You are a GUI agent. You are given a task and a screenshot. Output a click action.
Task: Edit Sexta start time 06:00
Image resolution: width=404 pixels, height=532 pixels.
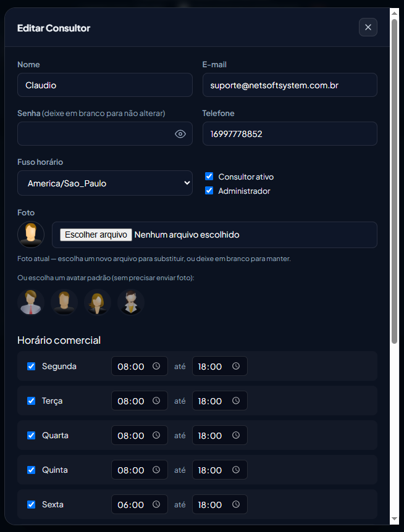point(140,505)
